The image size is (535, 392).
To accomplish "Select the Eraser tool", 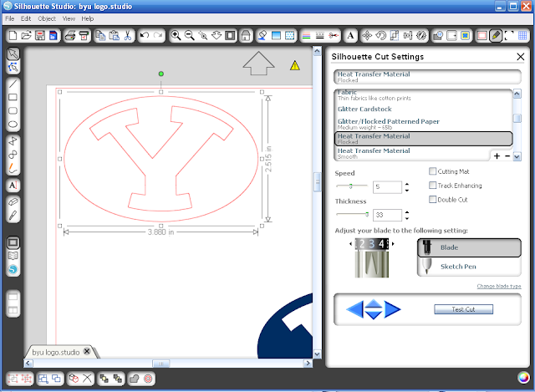I will click(x=13, y=201).
